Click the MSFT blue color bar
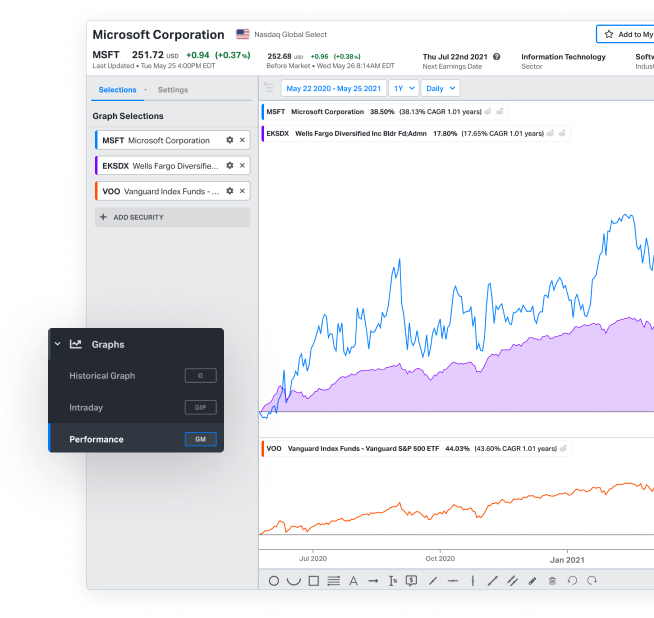This screenshot has width=654, height=618. tap(97, 141)
